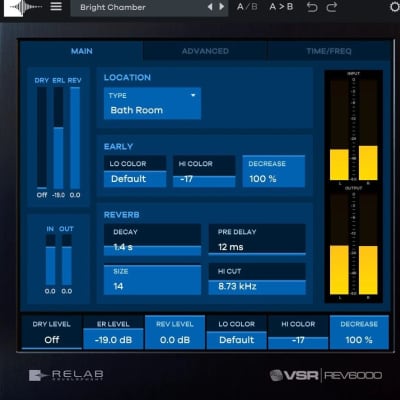The height and width of the screenshot is (400, 400).
Task: Click Early LO COLOR Default field
Action: [135, 172]
